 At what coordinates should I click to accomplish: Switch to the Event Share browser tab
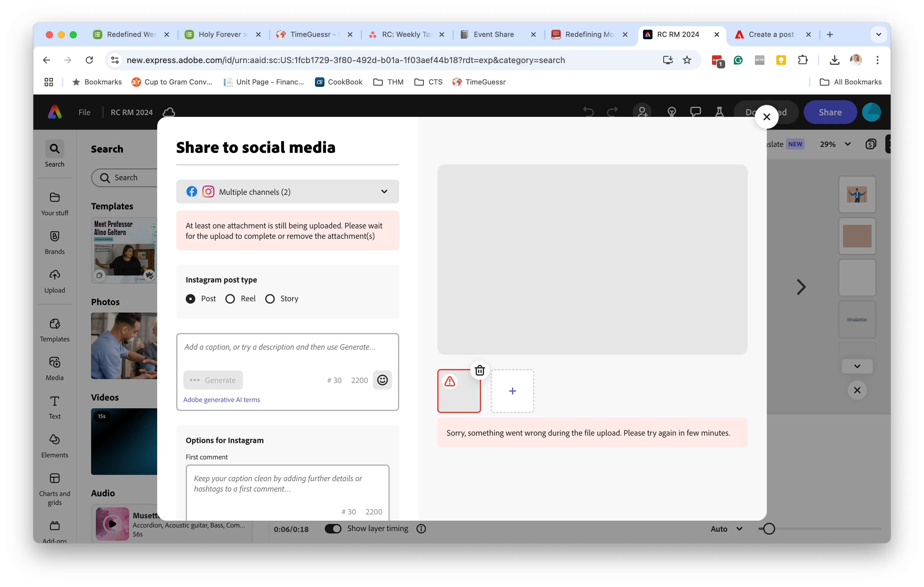pos(494,34)
